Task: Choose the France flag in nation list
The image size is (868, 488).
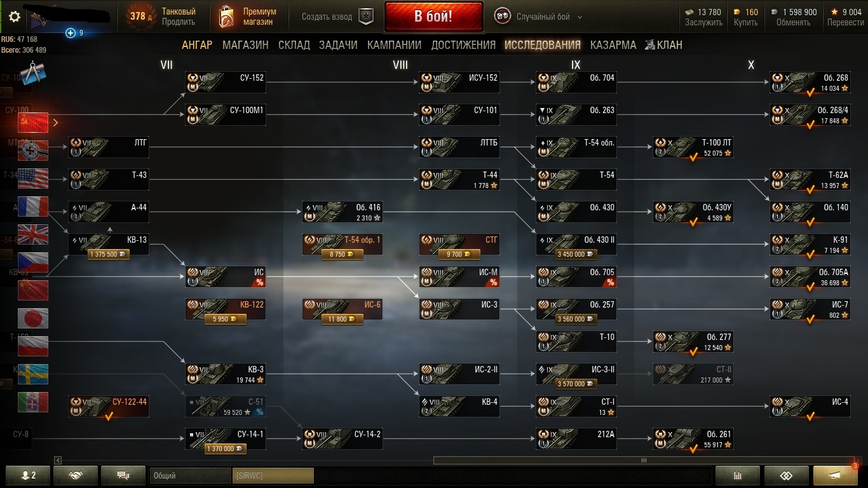Action: 33,206
